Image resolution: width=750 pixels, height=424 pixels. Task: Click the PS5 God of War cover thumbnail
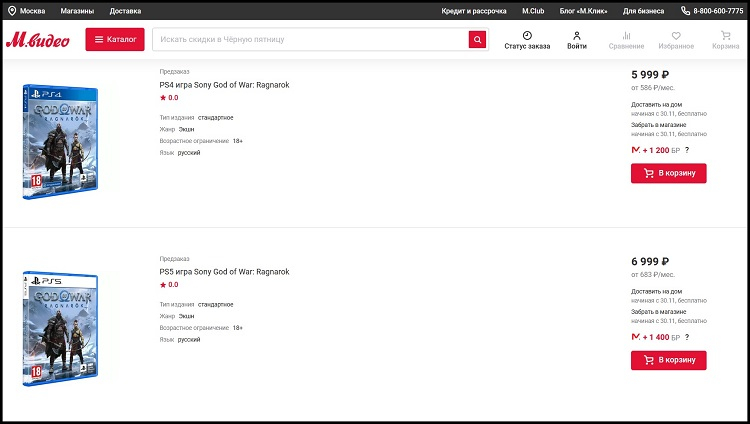pyautogui.click(x=61, y=330)
